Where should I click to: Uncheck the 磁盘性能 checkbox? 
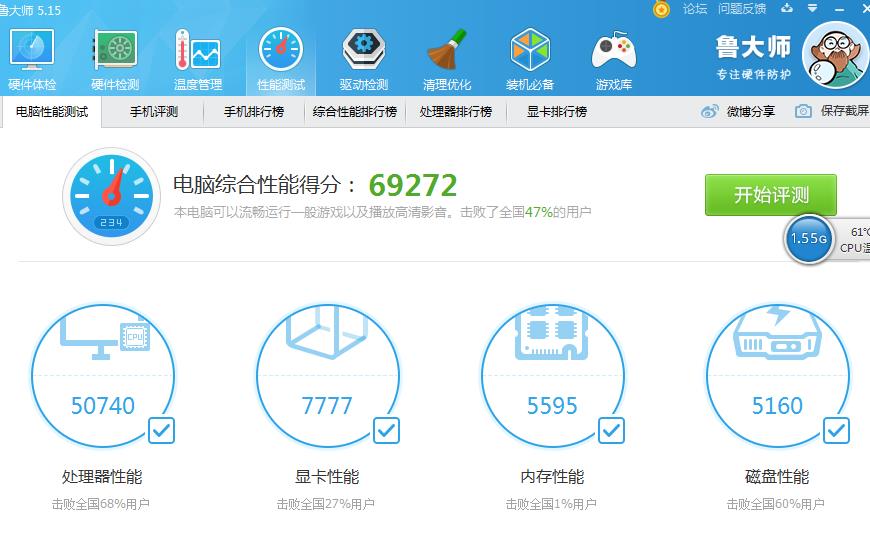(836, 430)
